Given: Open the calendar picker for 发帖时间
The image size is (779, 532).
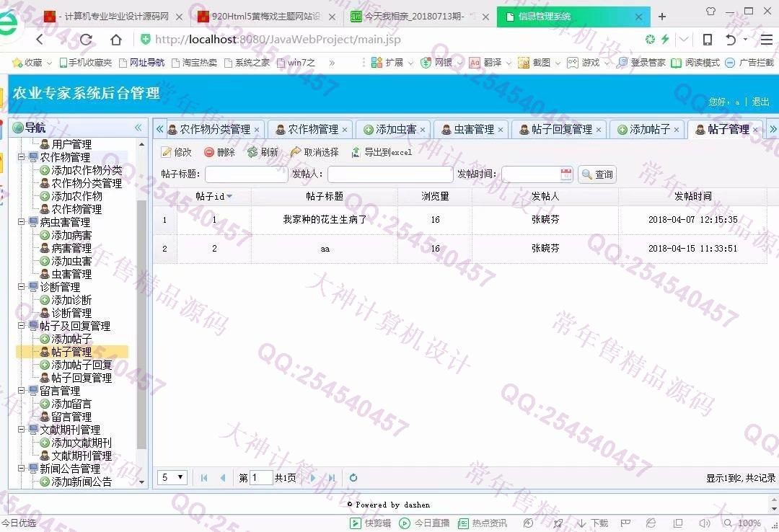Looking at the screenshot, I should [566, 174].
